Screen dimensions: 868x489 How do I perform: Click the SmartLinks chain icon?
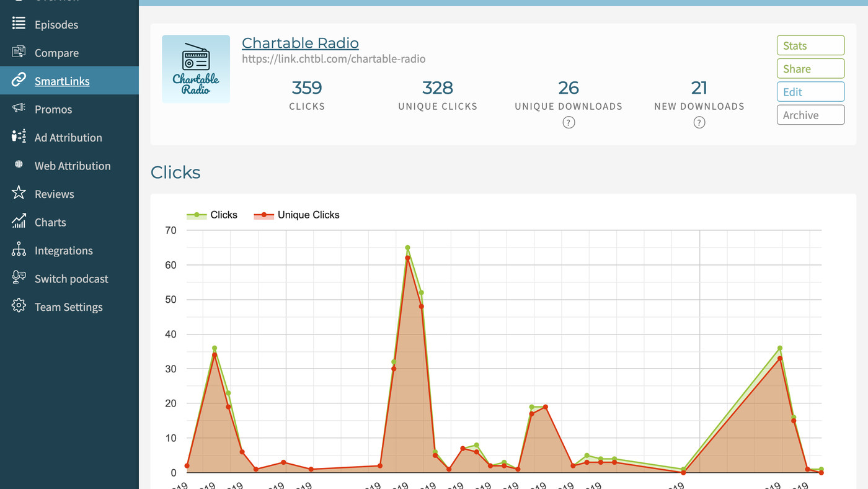(x=19, y=80)
